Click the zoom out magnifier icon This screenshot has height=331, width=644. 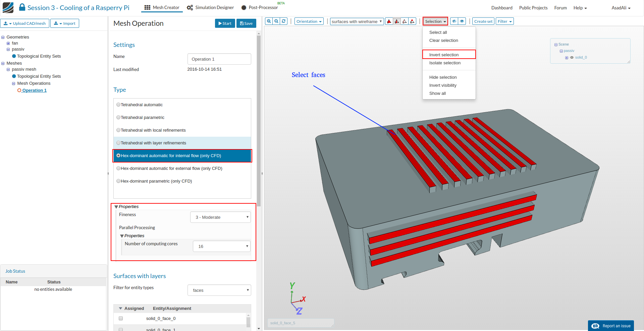(x=276, y=21)
